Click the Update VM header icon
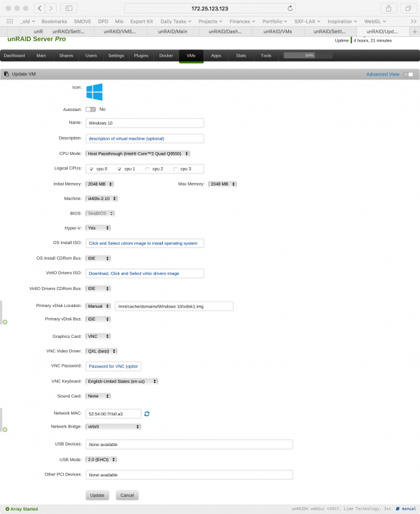 pyautogui.click(x=6, y=74)
